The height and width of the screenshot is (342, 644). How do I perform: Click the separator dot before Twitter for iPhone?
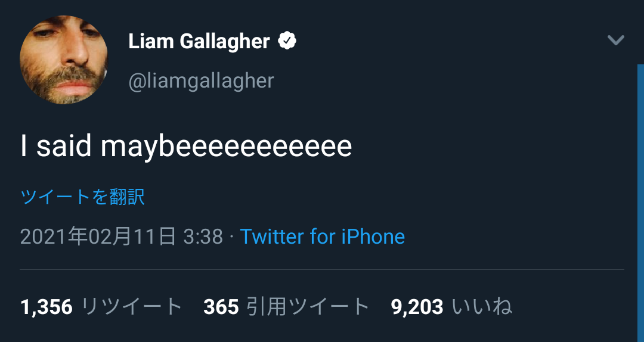point(231,238)
